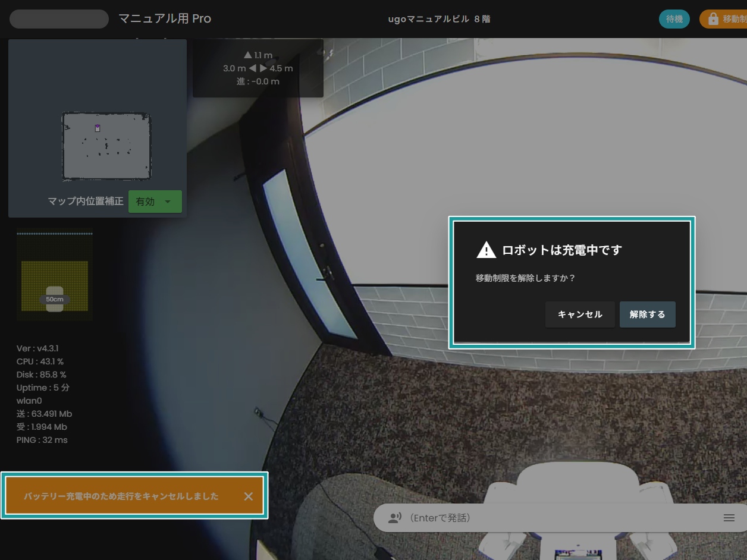Viewport: 747px width, 560px height.
Task: Click the left arrow icon next to 3.0 m
Action: coord(252,68)
